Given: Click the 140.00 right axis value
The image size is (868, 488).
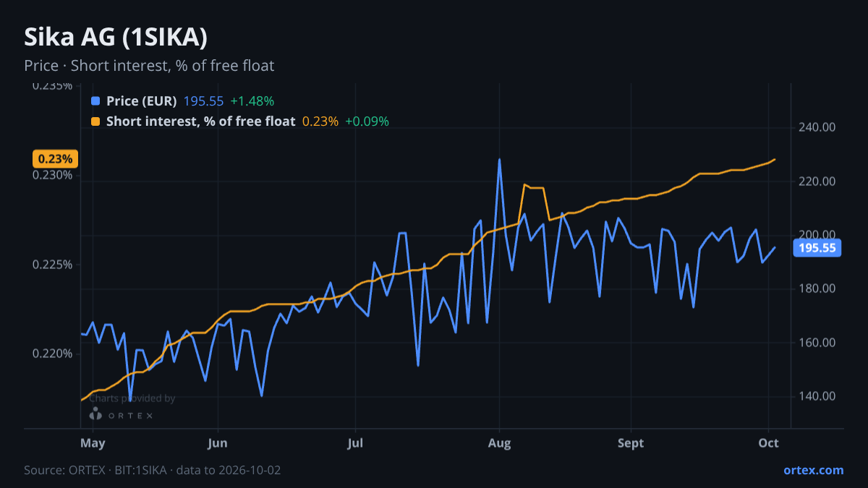Looking at the screenshot, I should tap(817, 396).
